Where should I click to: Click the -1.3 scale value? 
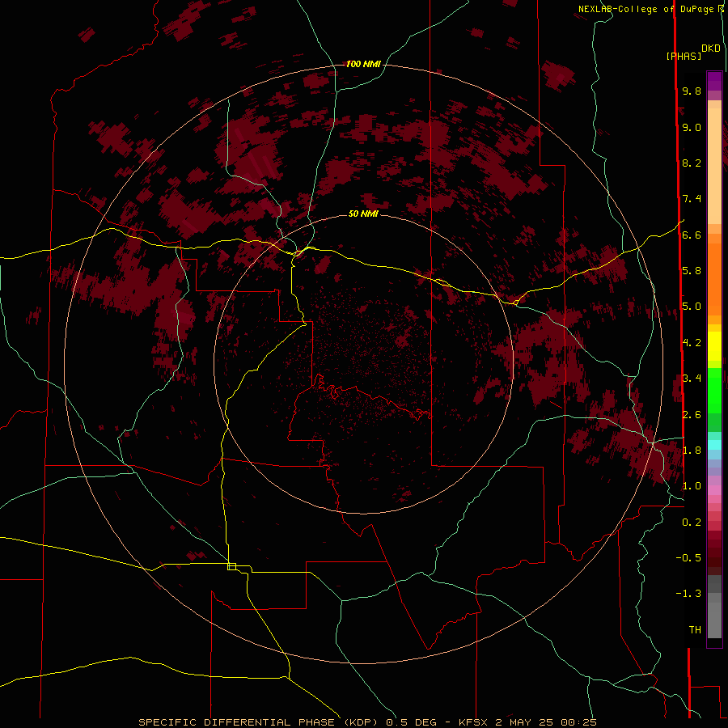click(x=688, y=594)
